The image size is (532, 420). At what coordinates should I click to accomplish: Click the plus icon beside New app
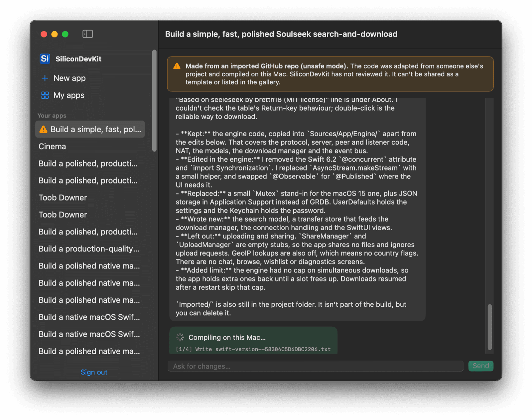click(x=45, y=78)
